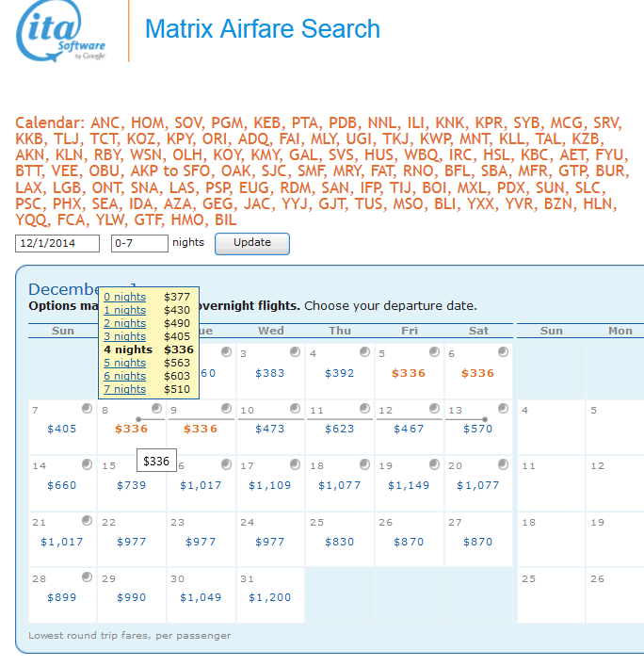The image size is (644, 666).
Task: Click overnight flight icon on December 5
Action: pos(434,352)
